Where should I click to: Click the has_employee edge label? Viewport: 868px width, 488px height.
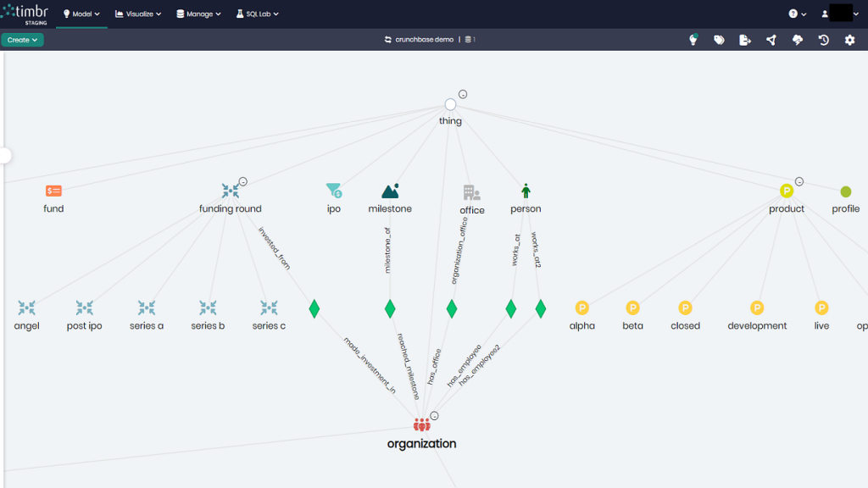coord(464,366)
